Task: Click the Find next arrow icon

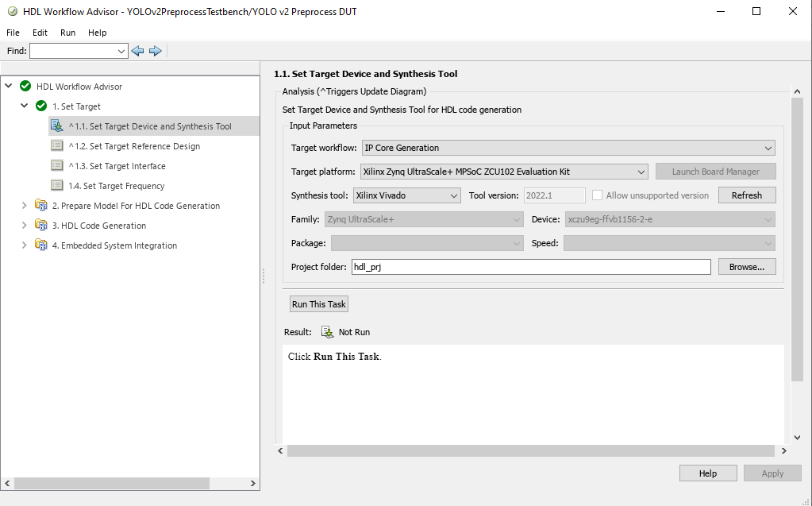Action: (156, 51)
